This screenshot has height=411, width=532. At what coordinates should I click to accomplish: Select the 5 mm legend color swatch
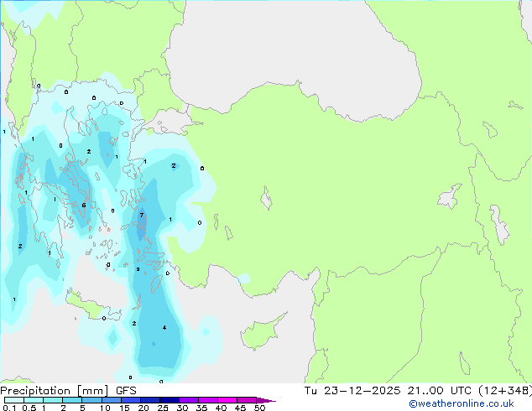[91, 400]
